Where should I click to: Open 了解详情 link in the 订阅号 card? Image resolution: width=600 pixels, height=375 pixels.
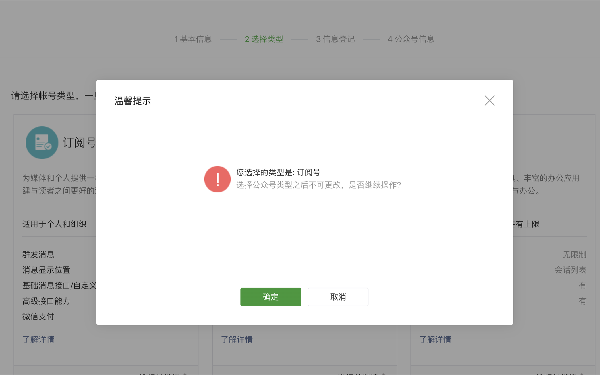pyautogui.click(x=38, y=339)
